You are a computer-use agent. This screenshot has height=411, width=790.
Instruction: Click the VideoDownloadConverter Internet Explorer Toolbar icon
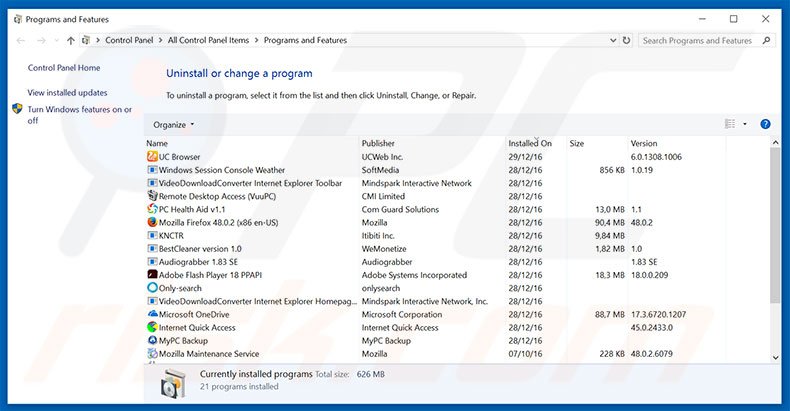152,183
